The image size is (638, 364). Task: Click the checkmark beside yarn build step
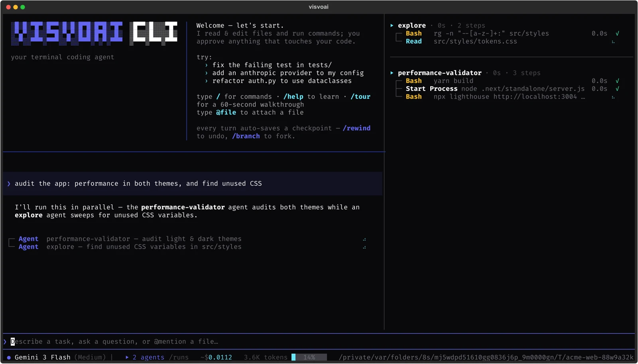pyautogui.click(x=617, y=81)
